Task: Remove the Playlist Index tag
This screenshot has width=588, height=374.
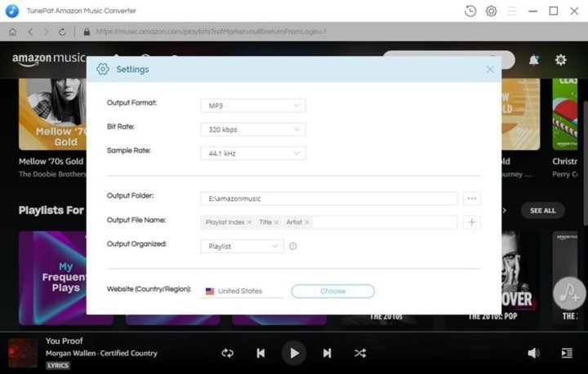Action: click(x=249, y=222)
